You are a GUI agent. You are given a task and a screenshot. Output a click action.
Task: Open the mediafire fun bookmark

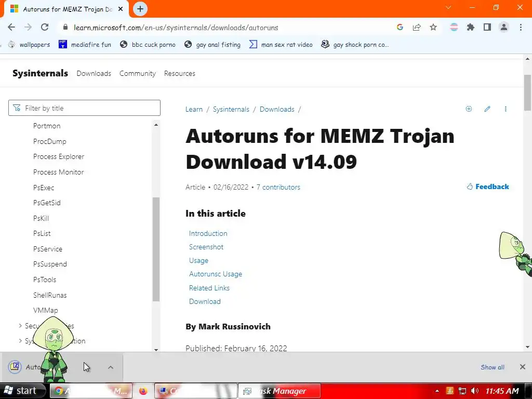(x=85, y=45)
